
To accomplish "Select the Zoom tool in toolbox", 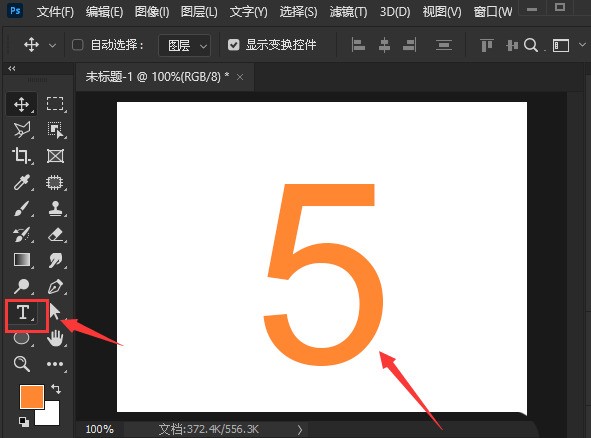I will (x=21, y=364).
